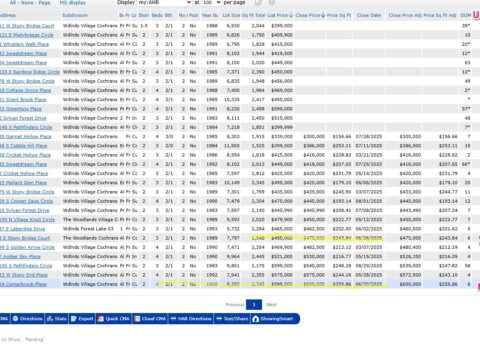Screen dimensions: 480x360
Task: Open the Stats chart icon
Action: pyautogui.click(x=50, y=319)
